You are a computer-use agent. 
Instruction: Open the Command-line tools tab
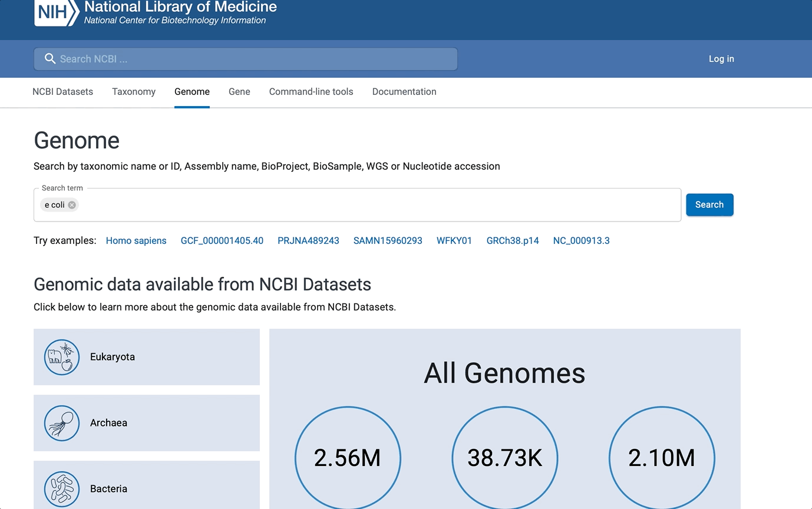(x=311, y=92)
